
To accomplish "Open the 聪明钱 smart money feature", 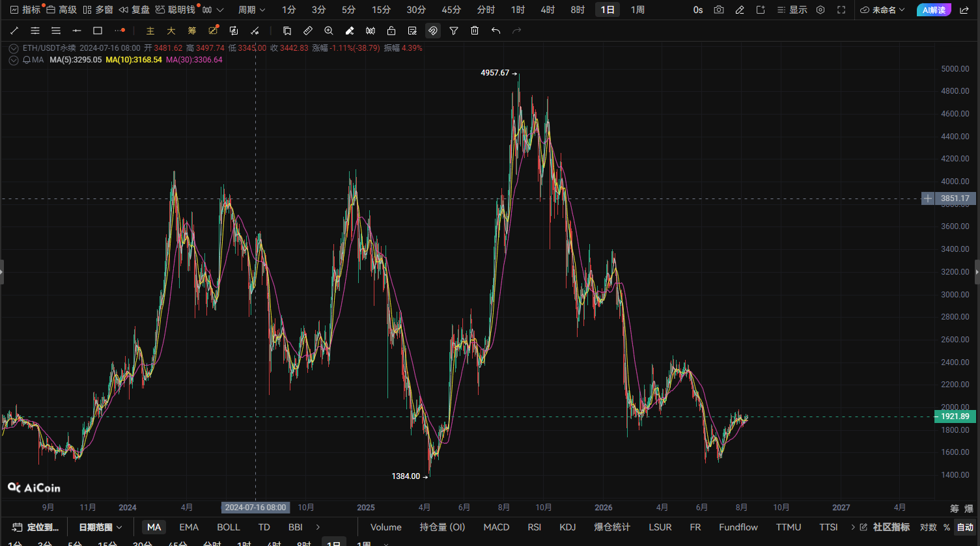I will click(x=175, y=10).
